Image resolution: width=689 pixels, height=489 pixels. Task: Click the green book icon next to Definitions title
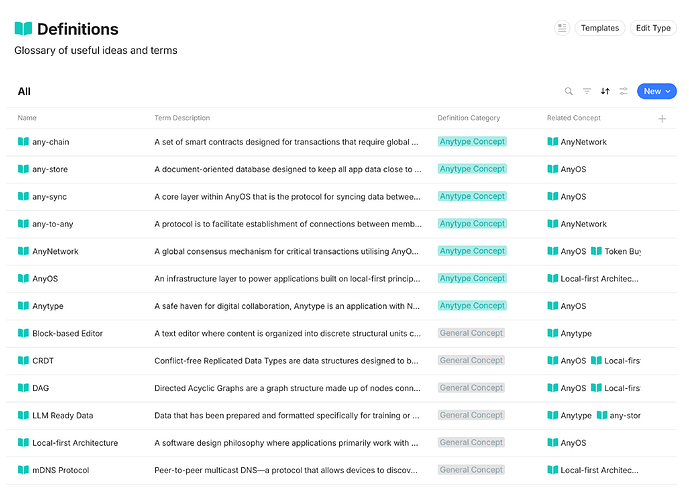[23, 29]
